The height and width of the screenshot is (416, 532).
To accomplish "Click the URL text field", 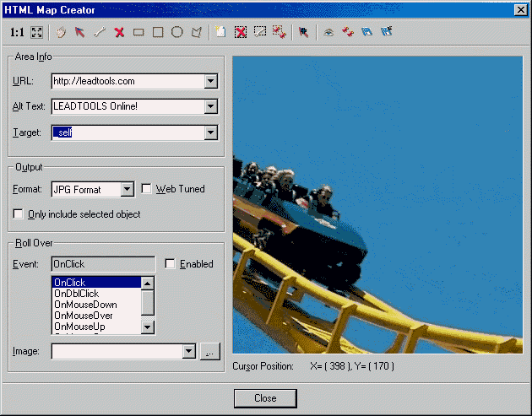I will click(x=128, y=81).
